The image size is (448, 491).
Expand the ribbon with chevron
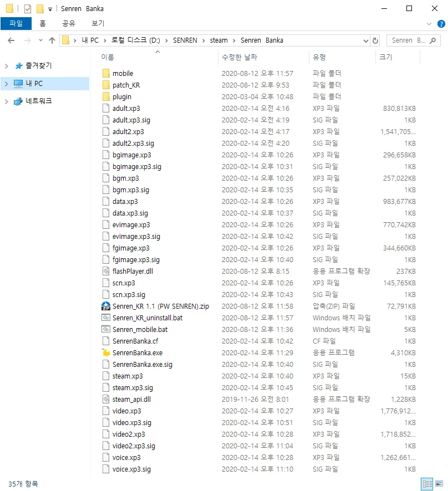pos(429,23)
